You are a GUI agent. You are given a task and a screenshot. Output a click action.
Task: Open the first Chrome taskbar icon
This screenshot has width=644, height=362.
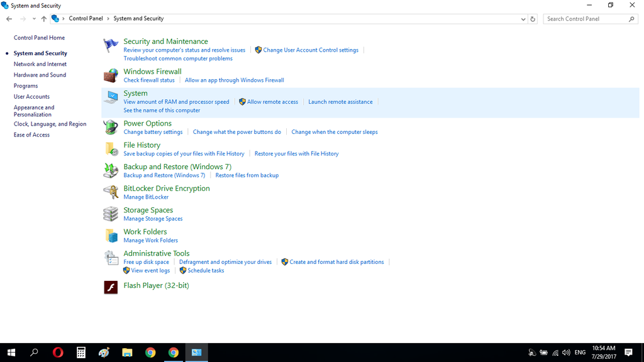[x=150, y=353]
